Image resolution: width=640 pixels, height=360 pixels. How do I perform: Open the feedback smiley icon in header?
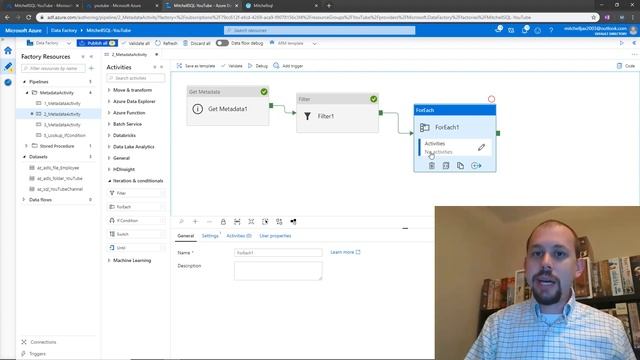538,30
